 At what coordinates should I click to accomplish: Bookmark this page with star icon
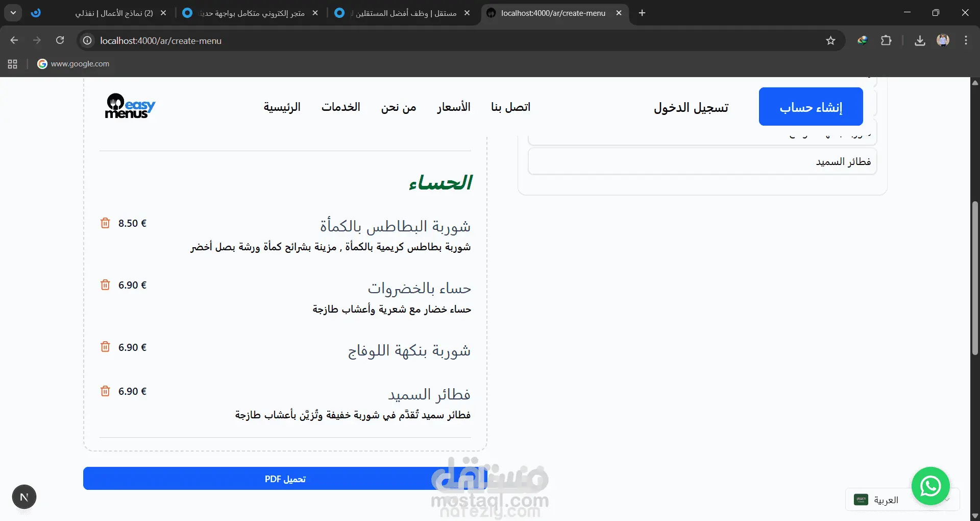(x=830, y=41)
